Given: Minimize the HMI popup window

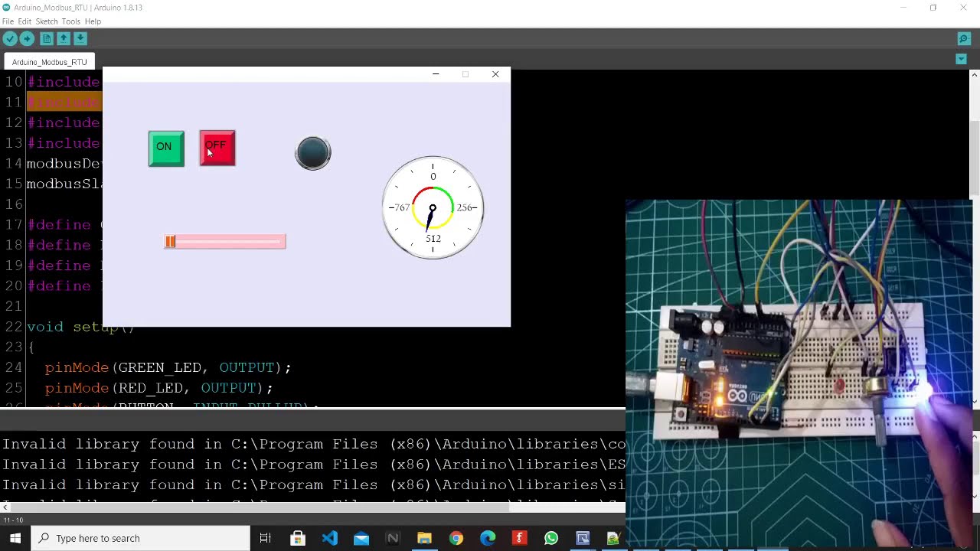Looking at the screenshot, I should pyautogui.click(x=436, y=74).
